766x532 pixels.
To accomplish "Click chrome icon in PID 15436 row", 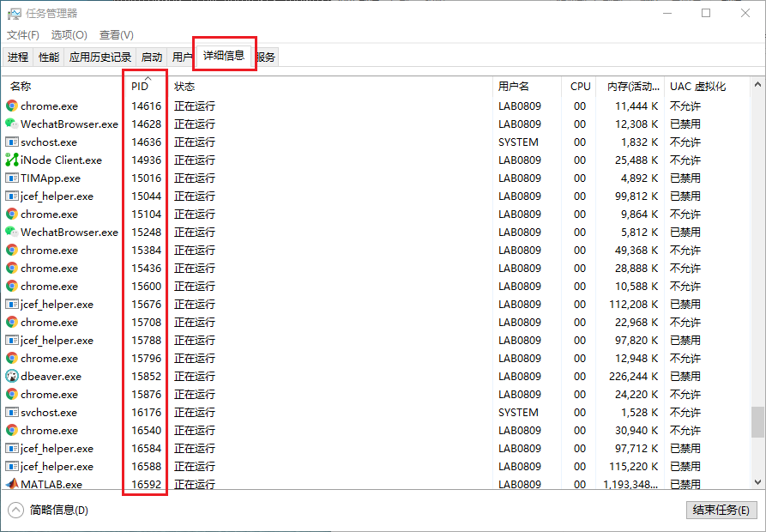I will pos(12,269).
